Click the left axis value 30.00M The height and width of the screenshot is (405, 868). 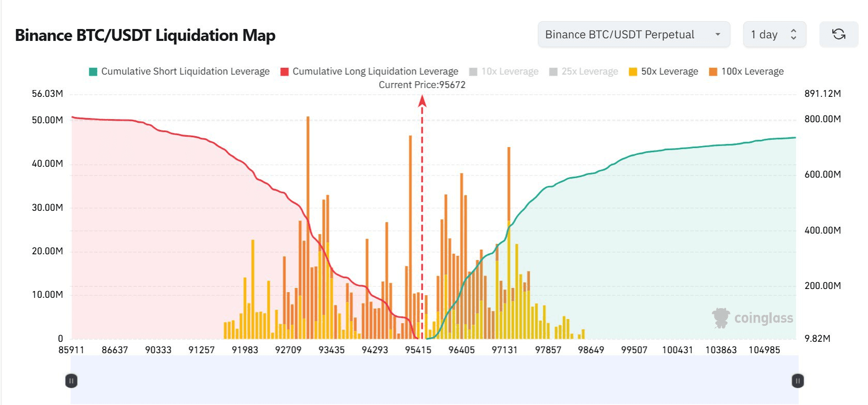[48, 208]
